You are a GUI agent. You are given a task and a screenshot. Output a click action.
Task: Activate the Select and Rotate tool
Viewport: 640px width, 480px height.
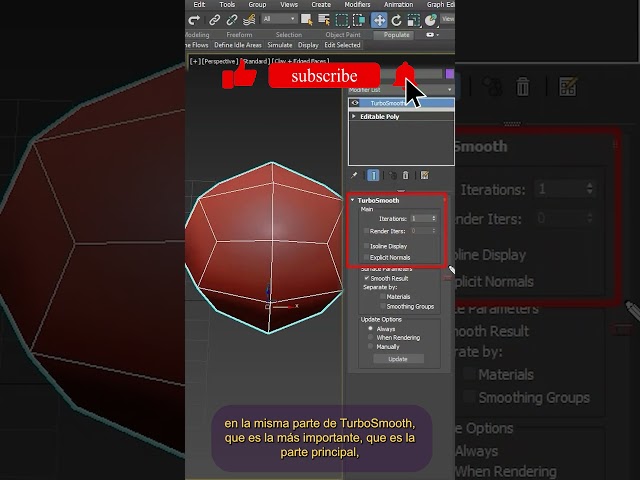(396, 20)
